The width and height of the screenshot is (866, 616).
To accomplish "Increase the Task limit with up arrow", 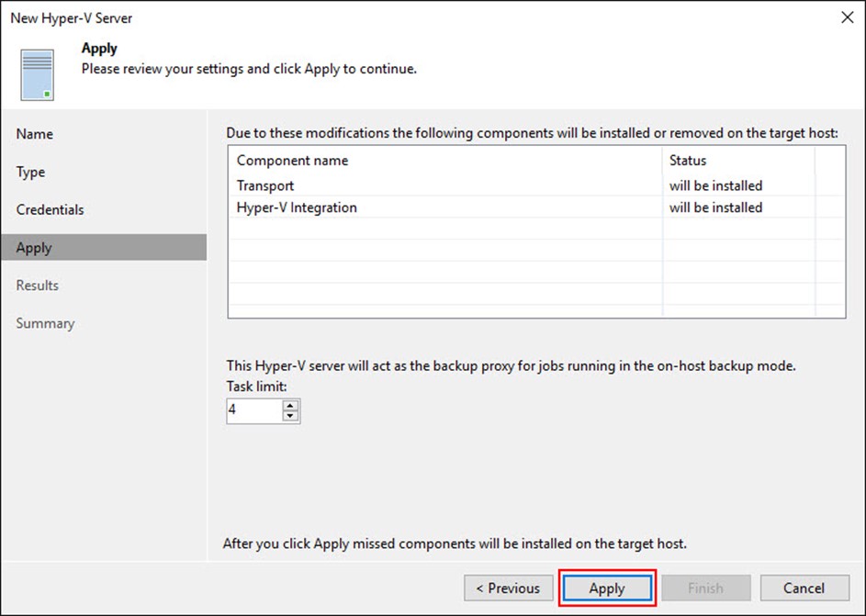I will tap(290, 406).
